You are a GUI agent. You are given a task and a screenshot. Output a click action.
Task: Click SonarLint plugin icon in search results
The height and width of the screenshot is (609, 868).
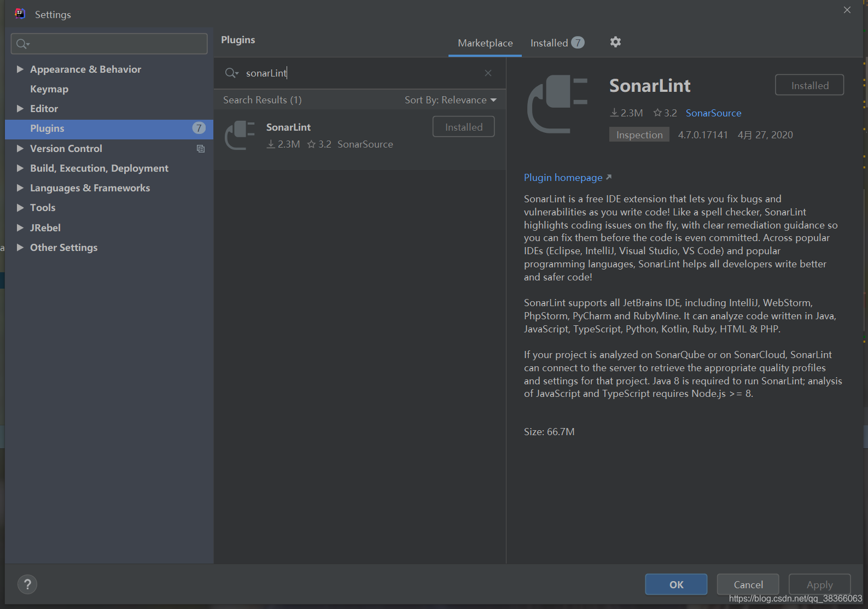coord(240,136)
